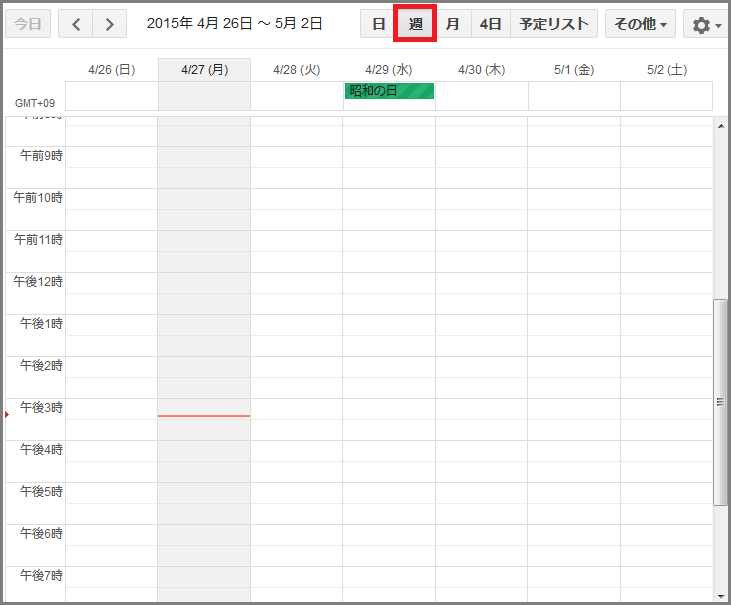Click the red current-time line on 4/27

[x=204, y=416]
